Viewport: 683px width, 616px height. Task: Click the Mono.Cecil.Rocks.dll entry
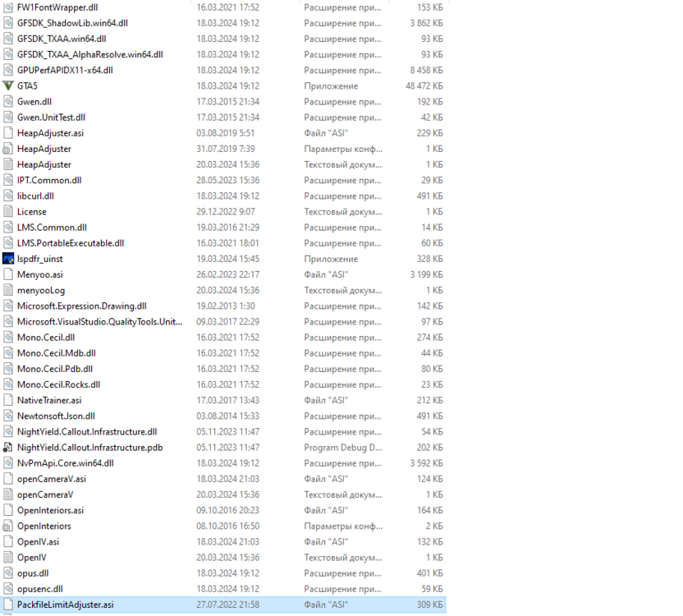tap(57, 384)
